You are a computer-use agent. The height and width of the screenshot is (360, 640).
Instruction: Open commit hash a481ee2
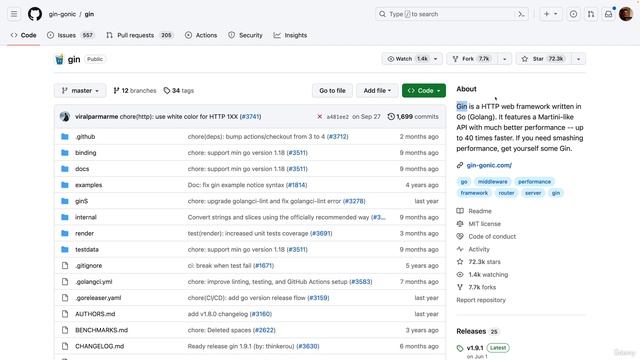click(338, 117)
